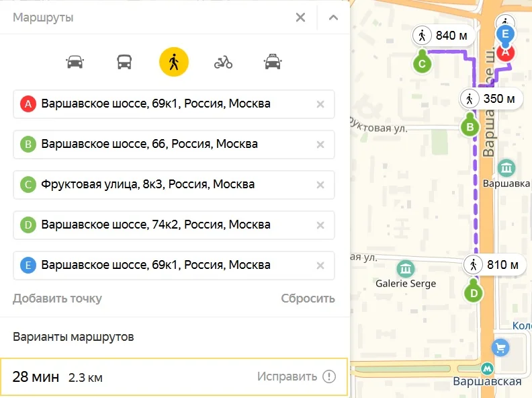532x398 pixels.
Task: Click the blue E badge in last field
Action: [28, 266]
